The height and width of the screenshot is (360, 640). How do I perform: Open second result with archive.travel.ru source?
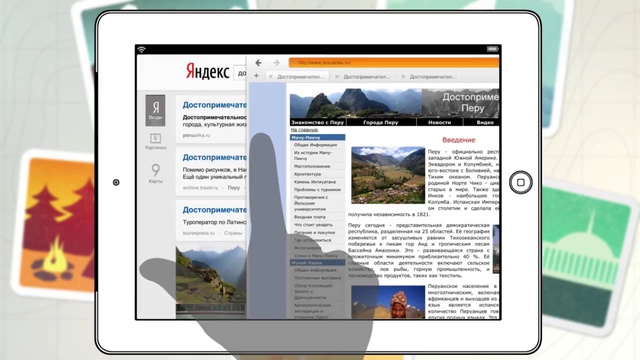pyautogui.click(x=214, y=157)
